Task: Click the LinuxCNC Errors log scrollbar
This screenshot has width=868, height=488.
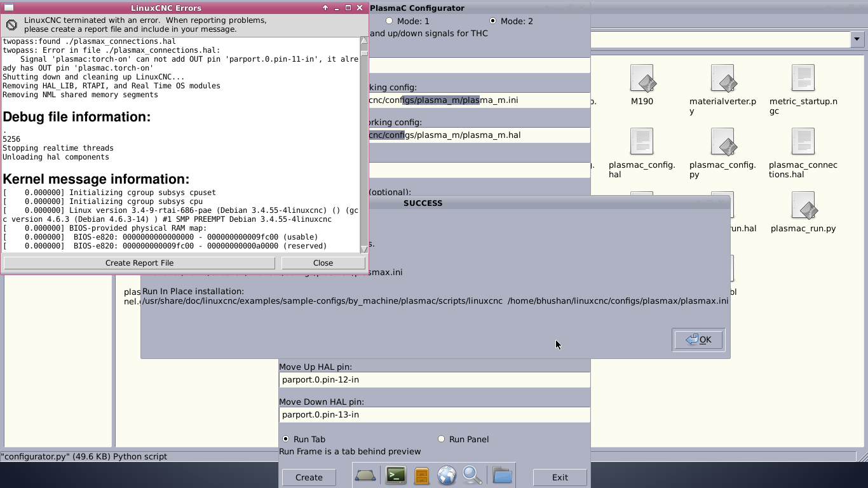Action: 364,145
